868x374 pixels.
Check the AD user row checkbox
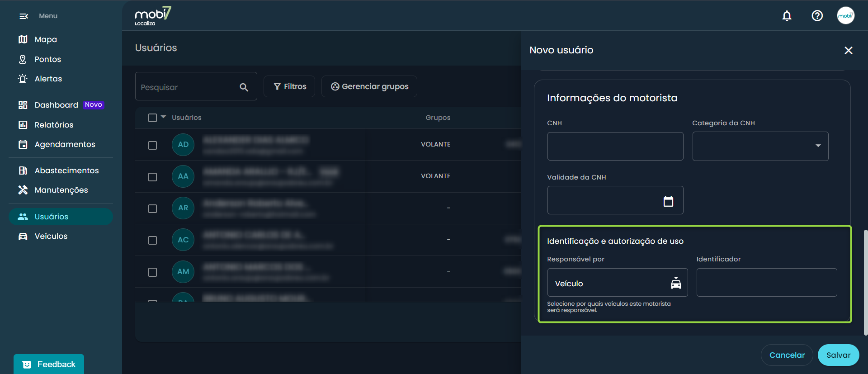pos(152,145)
